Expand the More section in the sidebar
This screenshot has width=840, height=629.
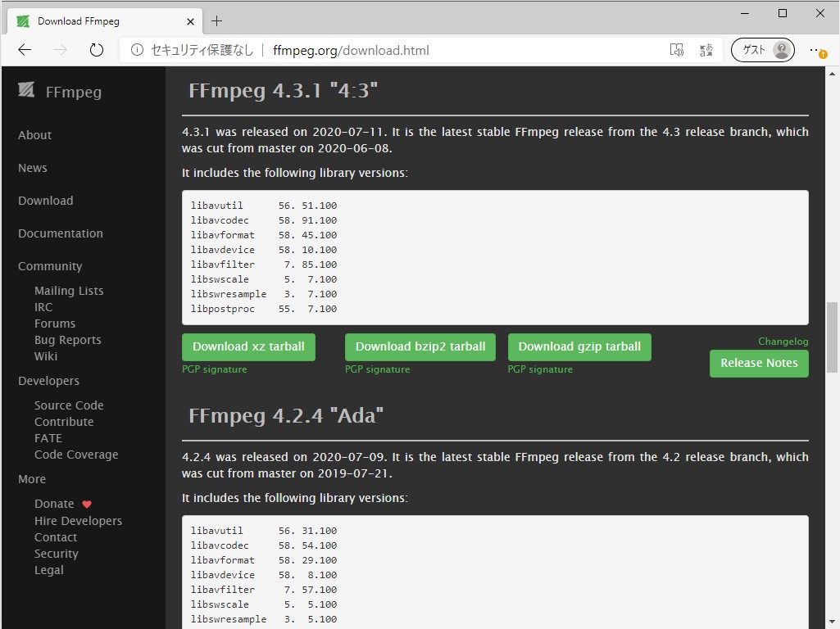(31, 478)
